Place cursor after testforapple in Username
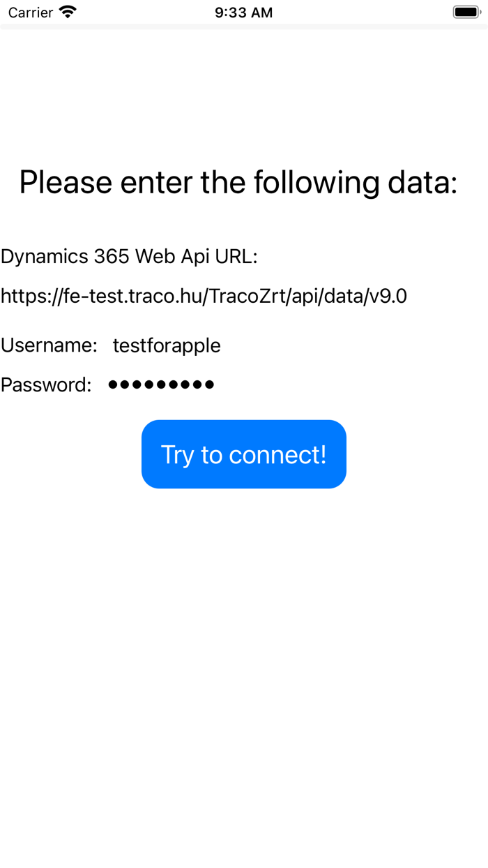The height and width of the screenshot is (868, 488). (x=222, y=345)
